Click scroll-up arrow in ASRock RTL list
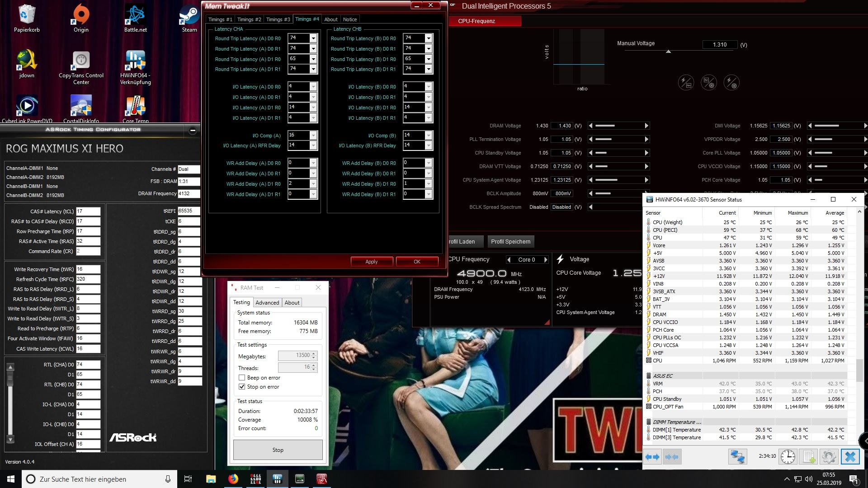 point(10,367)
